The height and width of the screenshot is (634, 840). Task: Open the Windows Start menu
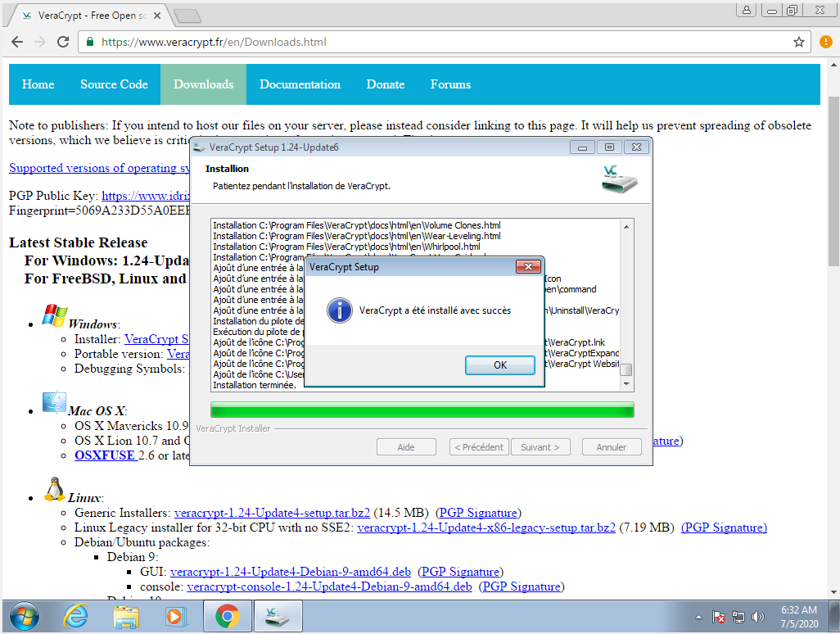23,616
